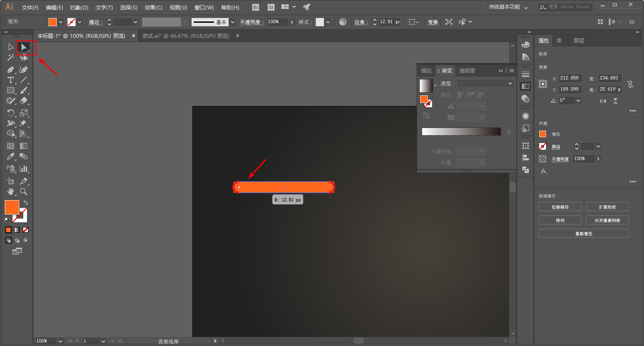Image resolution: width=644 pixels, height=346 pixels.
Task: Switch to the 图层 tab
Action: click(x=579, y=41)
